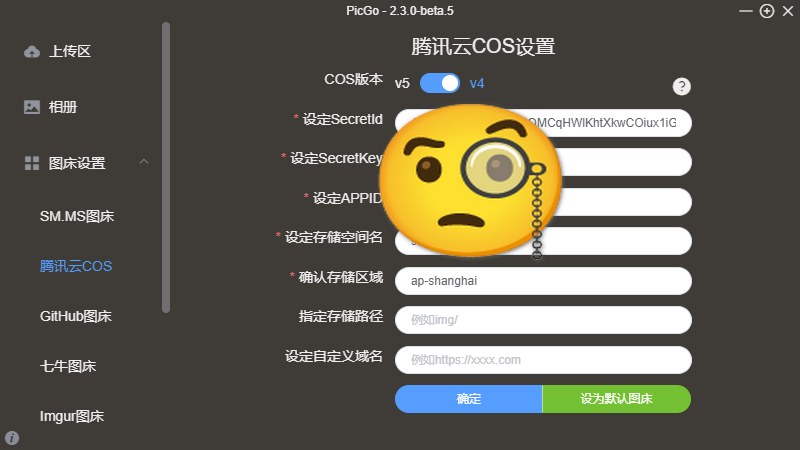The image size is (800, 450).
Task: Minimize the PicGo window
Action: 745,11
